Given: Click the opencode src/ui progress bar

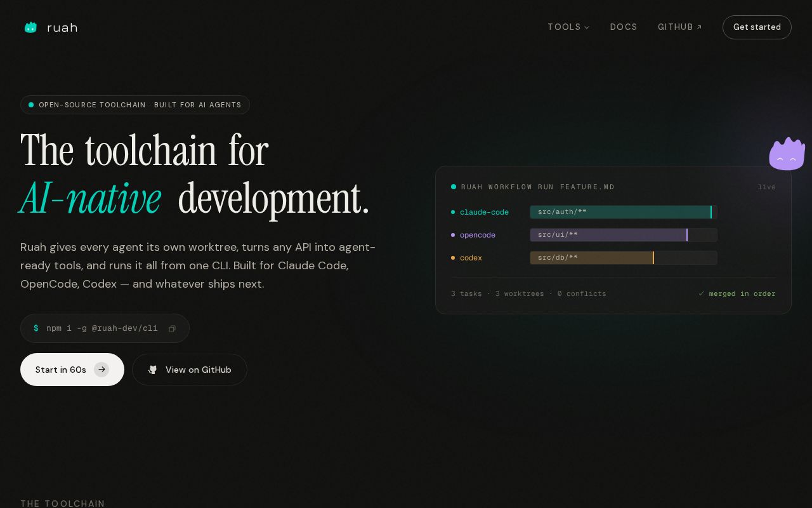Looking at the screenshot, I should pos(624,235).
